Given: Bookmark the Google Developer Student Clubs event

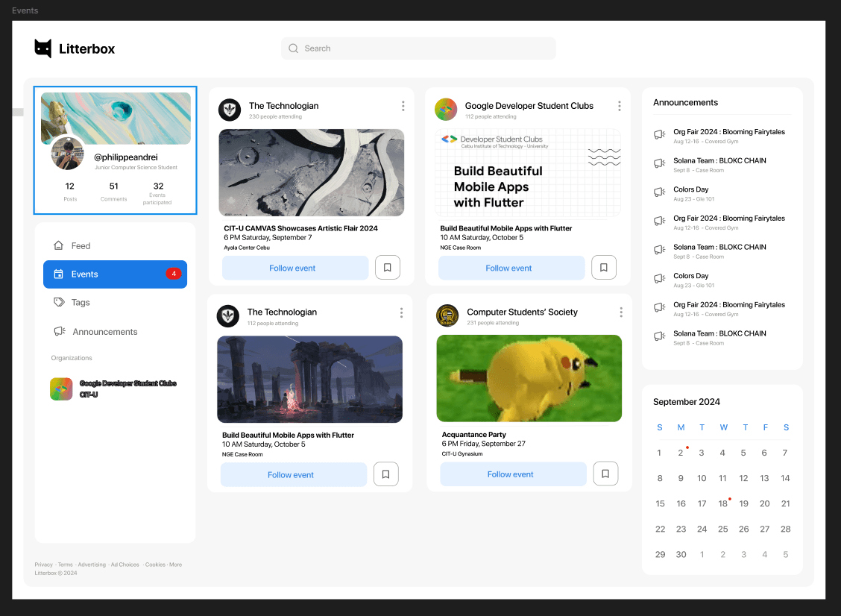Looking at the screenshot, I should [x=603, y=267].
